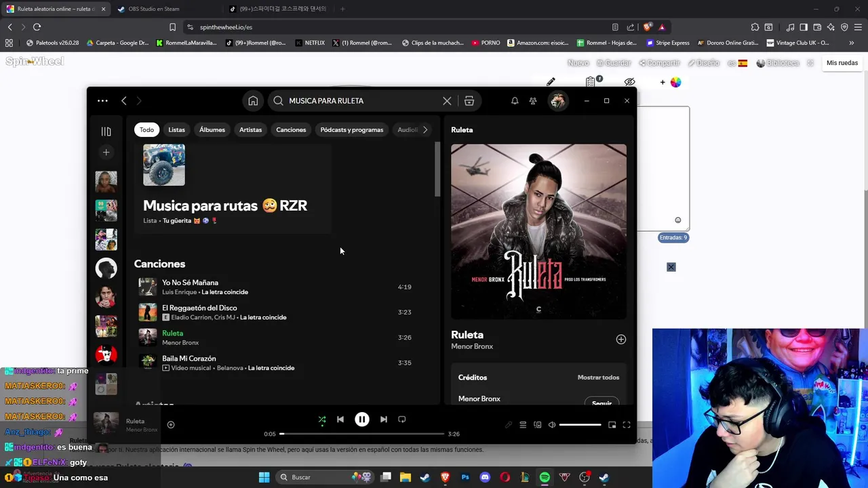
Task: Open Discord from the taskbar
Action: (485, 477)
